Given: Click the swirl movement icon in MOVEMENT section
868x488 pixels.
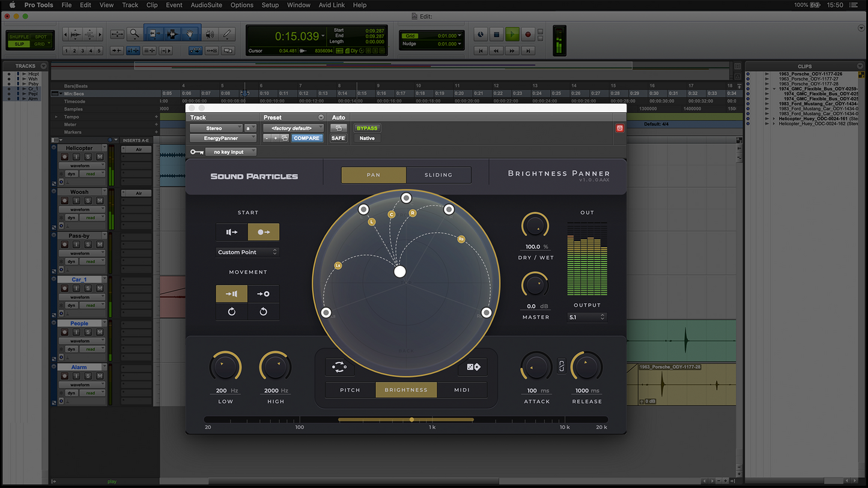Looking at the screenshot, I should click(x=232, y=312).
